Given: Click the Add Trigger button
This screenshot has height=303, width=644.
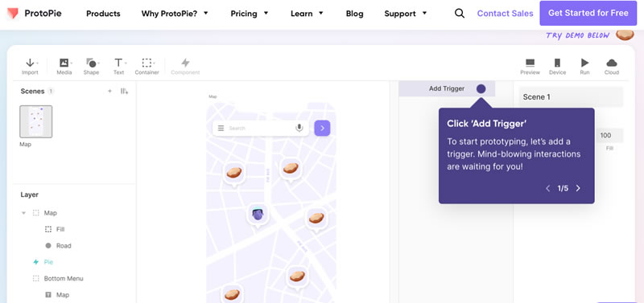Looking at the screenshot, I should click(447, 88).
